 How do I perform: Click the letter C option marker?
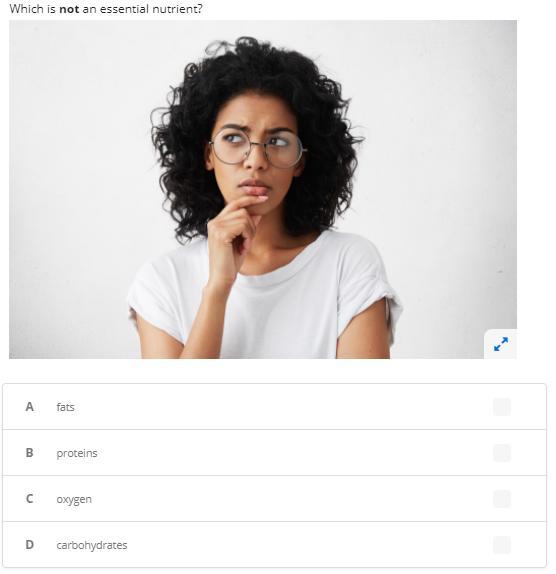[29, 499]
